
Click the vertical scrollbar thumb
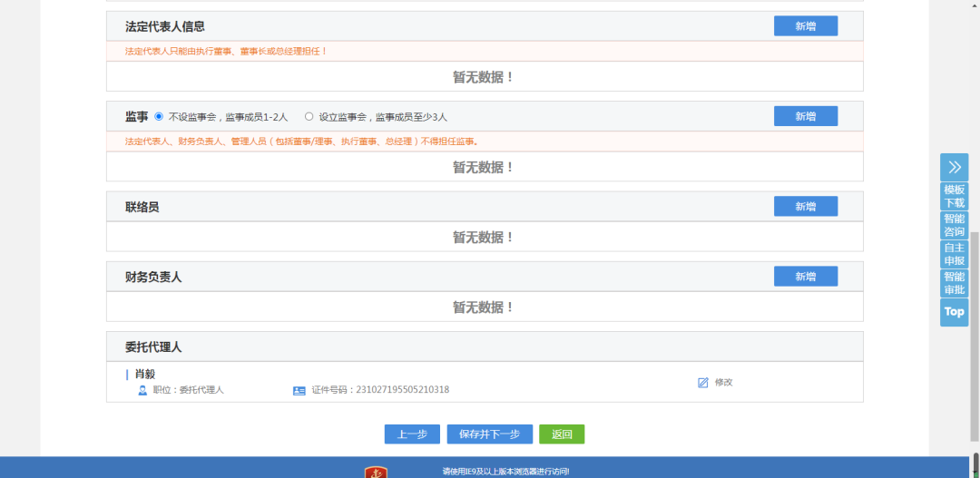click(975, 337)
